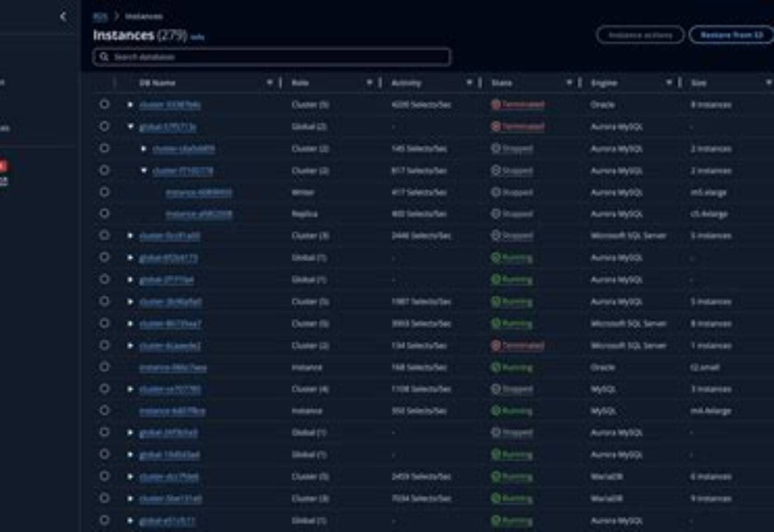This screenshot has height=532, width=774.
Task: Collapse the left navigation sidebar chevron
Action: [x=63, y=16]
